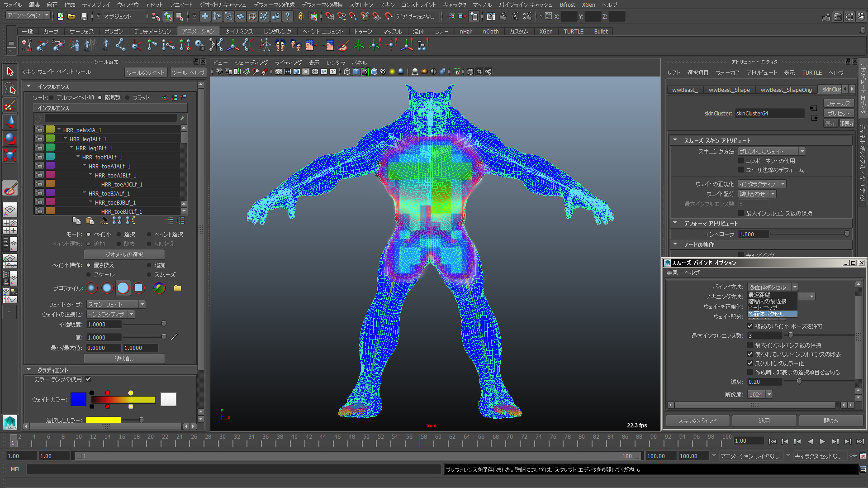This screenshot has width=868, height=488.
Task: Enable 最大インフルエンス数の保持 in bind options
Action: point(750,345)
